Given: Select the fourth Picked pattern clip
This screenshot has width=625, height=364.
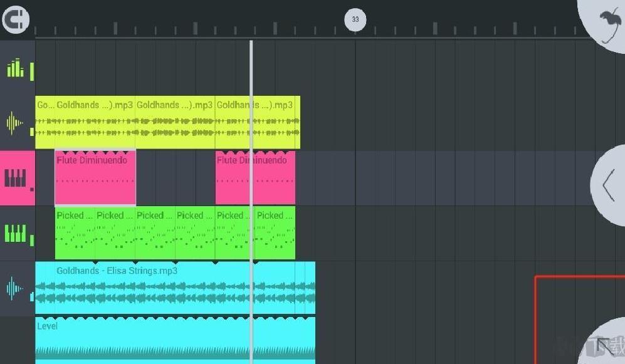Looking at the screenshot, I should coord(196,232).
